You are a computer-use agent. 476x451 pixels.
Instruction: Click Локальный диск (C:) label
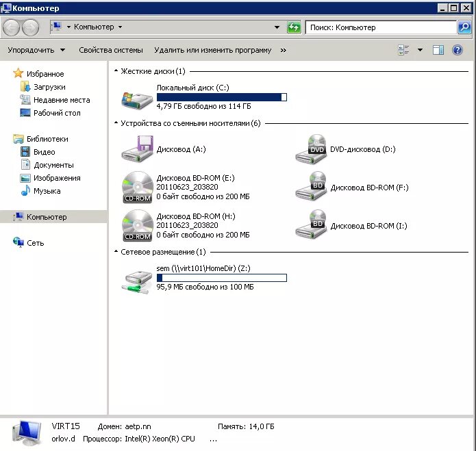click(x=192, y=88)
